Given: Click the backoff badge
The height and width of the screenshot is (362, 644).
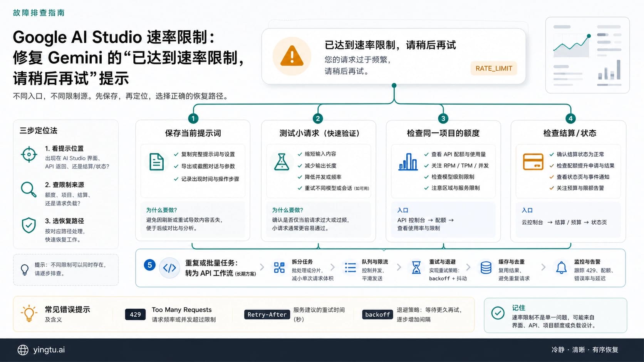Looking at the screenshot, I should point(377,314).
